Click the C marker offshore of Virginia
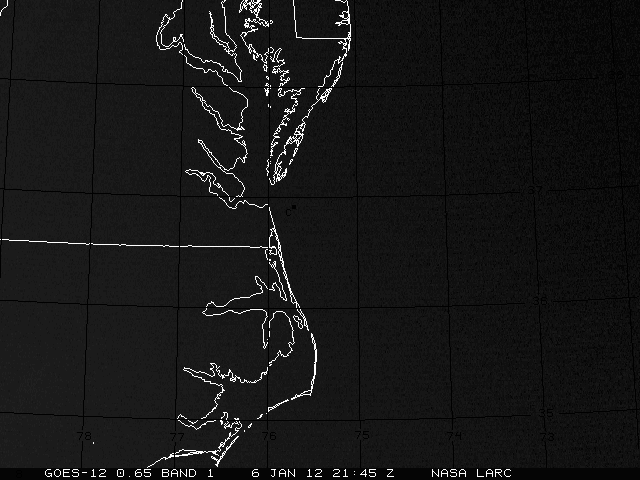640x480 pixels. pyautogui.click(x=289, y=210)
